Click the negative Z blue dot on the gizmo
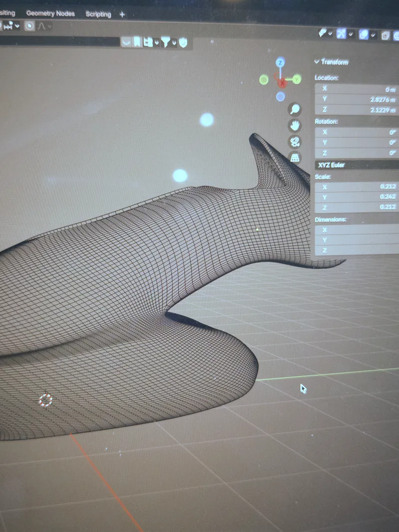 pos(280,97)
